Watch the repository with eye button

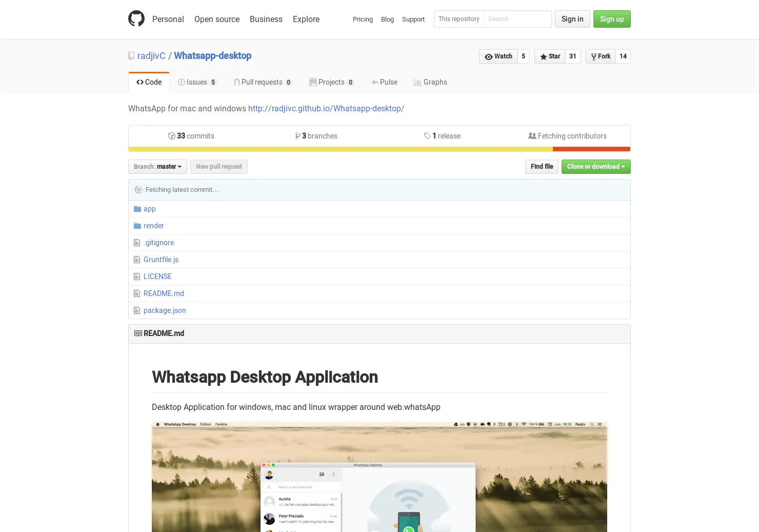click(498, 56)
